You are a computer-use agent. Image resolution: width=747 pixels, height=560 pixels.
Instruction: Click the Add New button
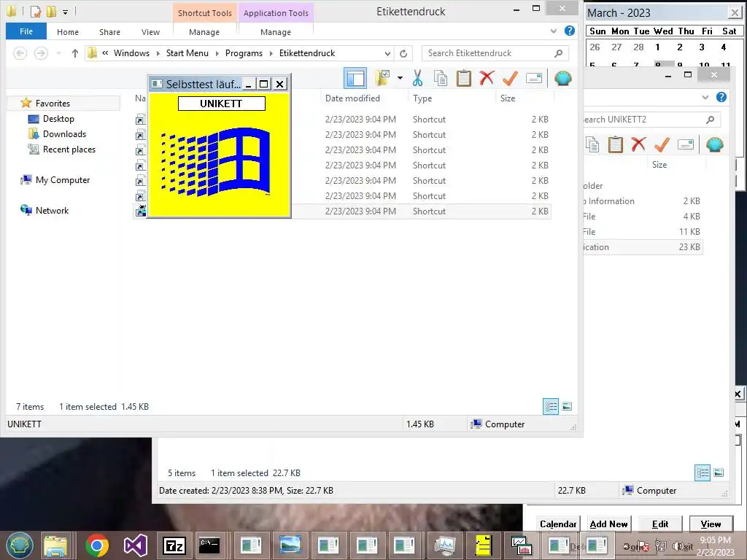(x=608, y=524)
